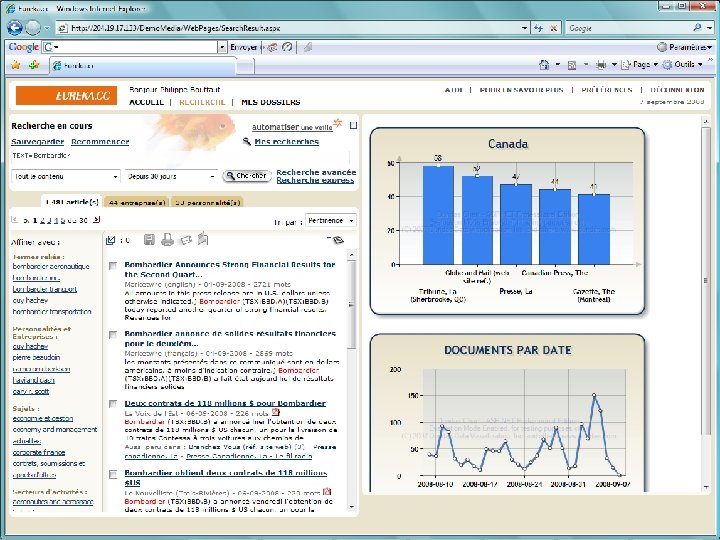Screen dimensions: 720x540
Task: Open the Favorites star icon
Action: pyautogui.click(x=16, y=65)
